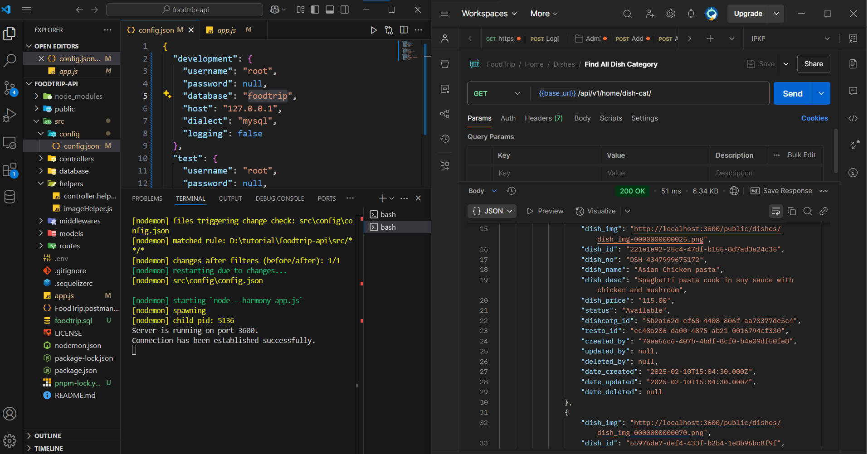
Task: Open the PORTS panel tab
Action: (327, 198)
